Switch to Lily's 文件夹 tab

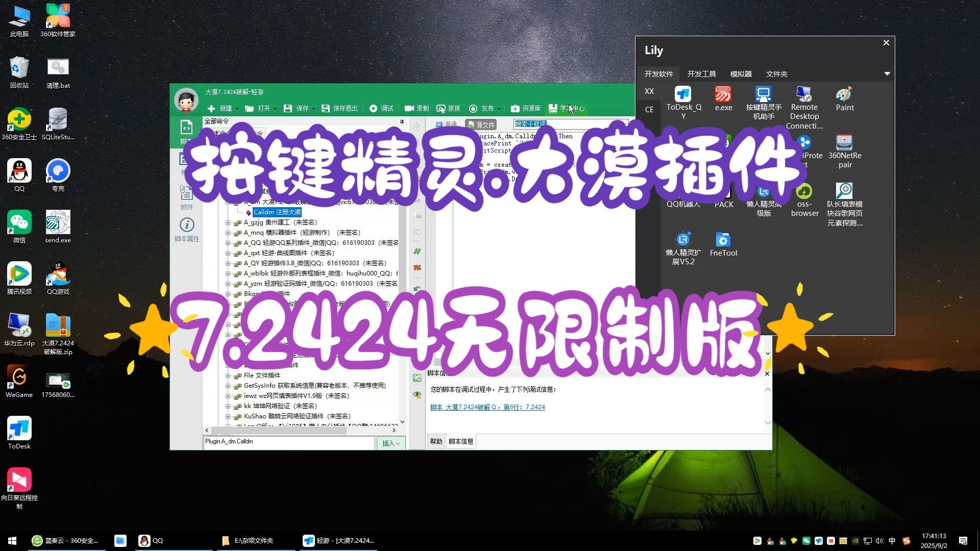776,74
